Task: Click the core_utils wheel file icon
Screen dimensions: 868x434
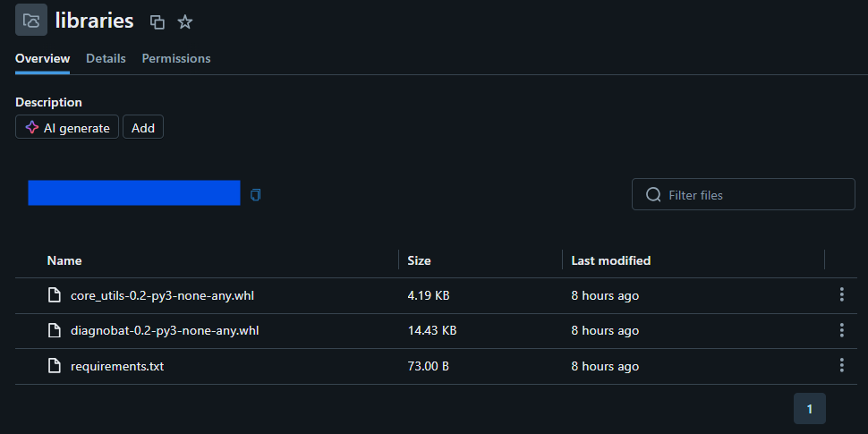Action: click(55, 295)
